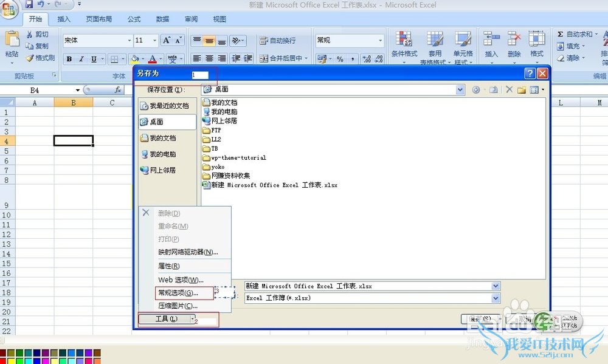Screen dimensions: 608x364
Task: Toggle Underline formatting
Action: point(94,59)
